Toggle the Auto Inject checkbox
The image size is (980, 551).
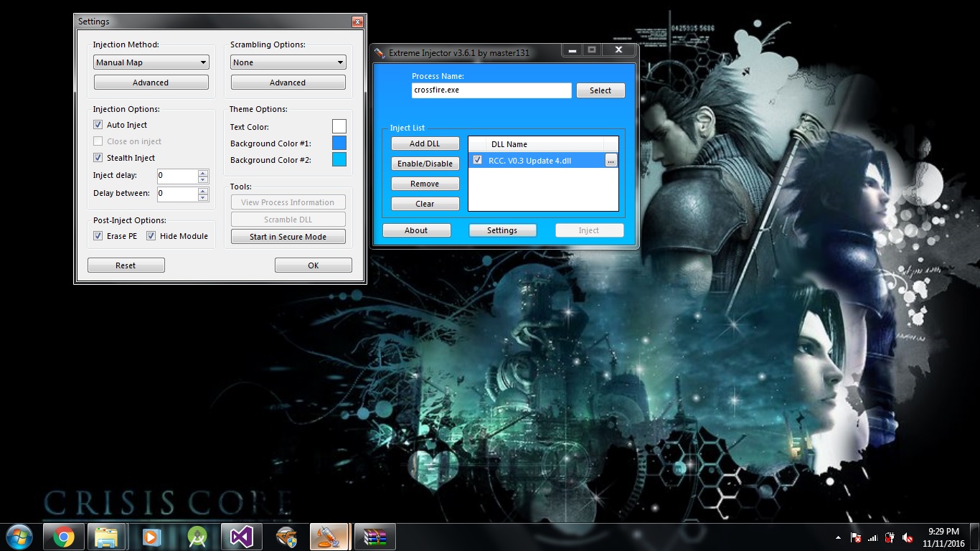98,125
